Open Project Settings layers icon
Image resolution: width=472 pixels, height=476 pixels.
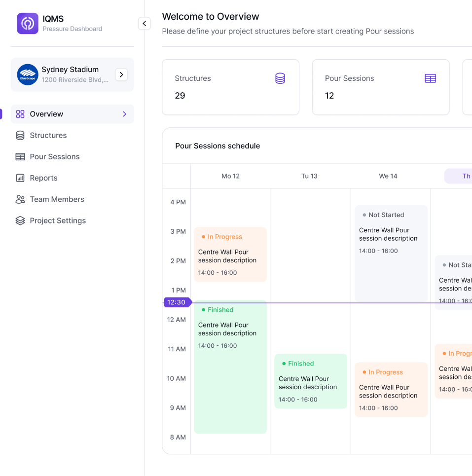20,220
